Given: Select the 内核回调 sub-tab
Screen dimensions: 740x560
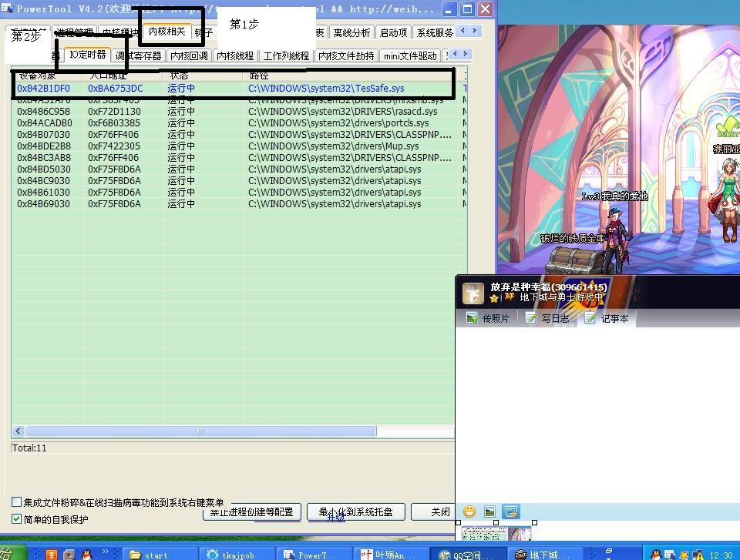Looking at the screenshot, I should click(x=189, y=55).
